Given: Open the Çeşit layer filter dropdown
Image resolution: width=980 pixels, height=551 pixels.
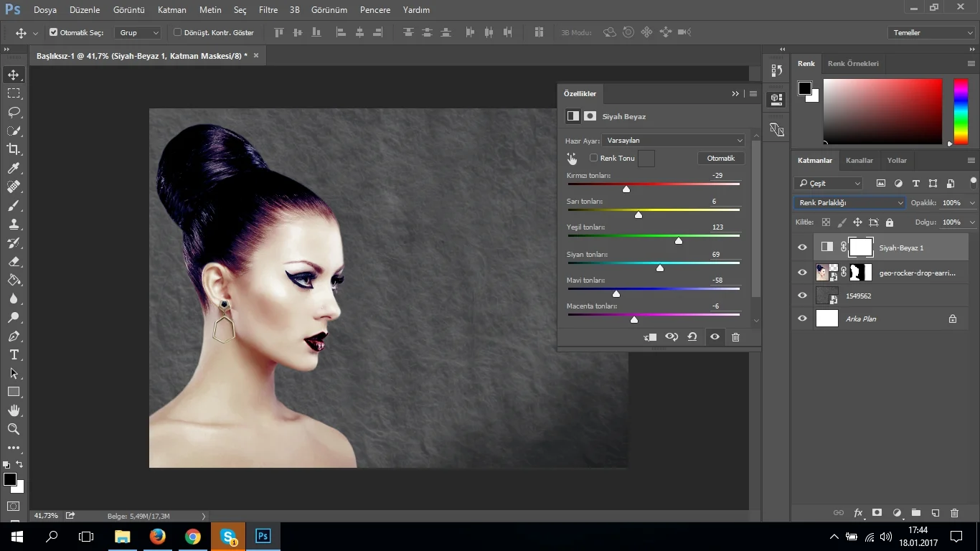Looking at the screenshot, I should coord(829,184).
